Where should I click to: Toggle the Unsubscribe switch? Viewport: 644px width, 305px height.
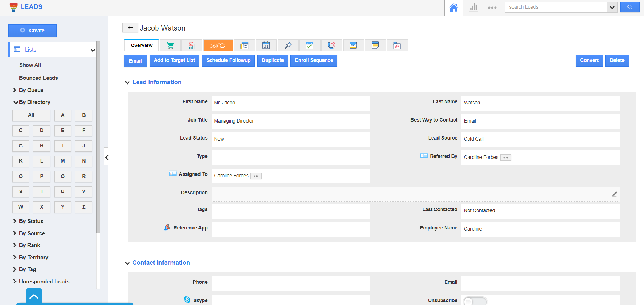tap(474, 301)
